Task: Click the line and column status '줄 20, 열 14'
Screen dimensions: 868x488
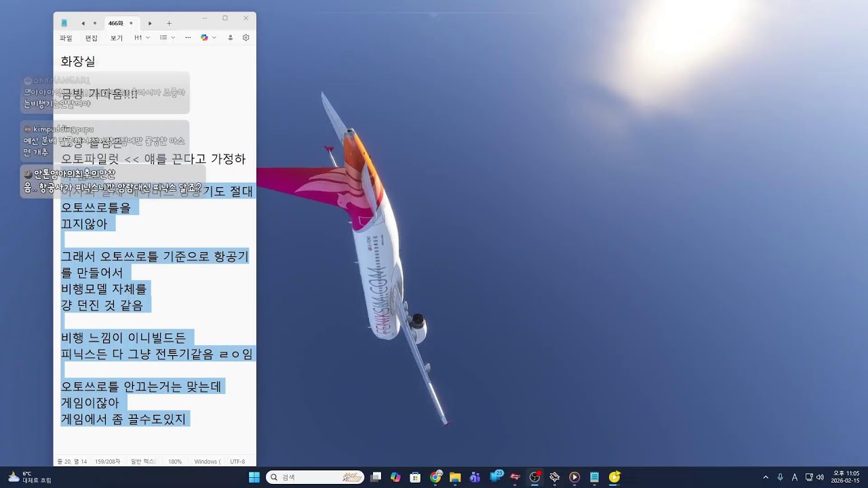Action: [72, 462]
